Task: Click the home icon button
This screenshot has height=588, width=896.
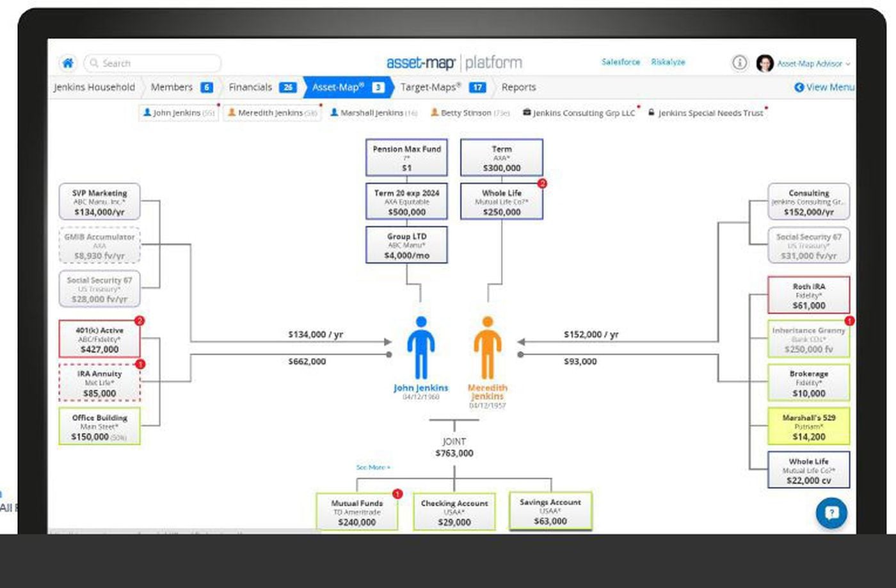Action: [x=68, y=63]
